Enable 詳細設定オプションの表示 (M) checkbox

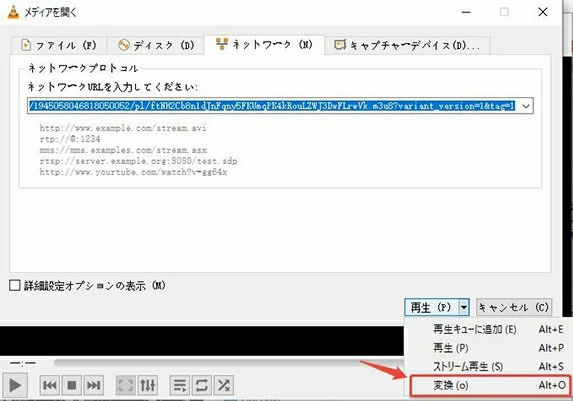15,285
